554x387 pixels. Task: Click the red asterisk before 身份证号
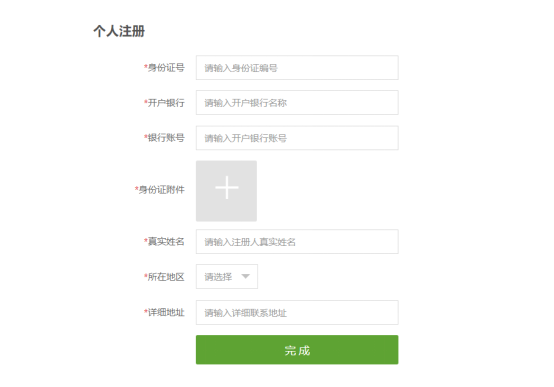[x=146, y=66]
